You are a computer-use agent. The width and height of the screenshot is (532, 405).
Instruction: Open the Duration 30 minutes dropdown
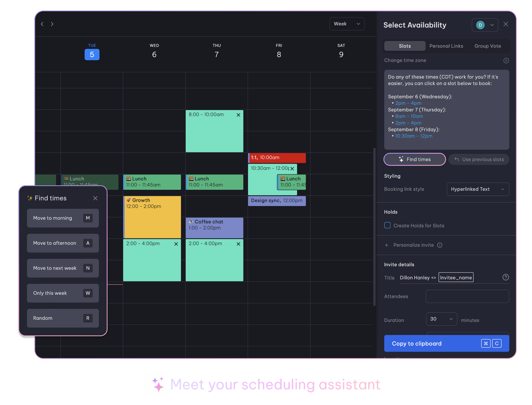[x=441, y=319]
